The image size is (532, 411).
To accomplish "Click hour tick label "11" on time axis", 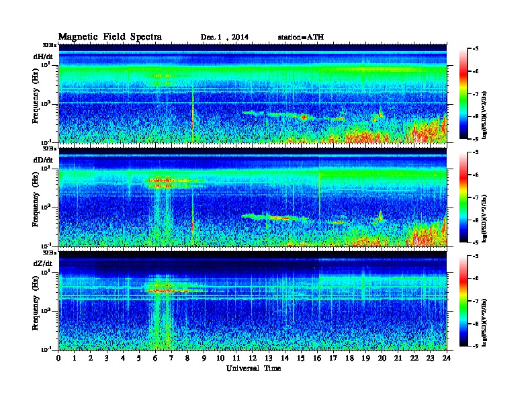I will point(236,359).
